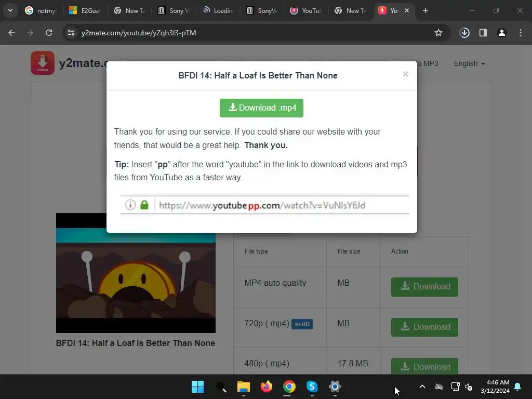This screenshot has width=532, height=399.
Task: Click the 17.8 MB file size cell
Action: pos(353,363)
